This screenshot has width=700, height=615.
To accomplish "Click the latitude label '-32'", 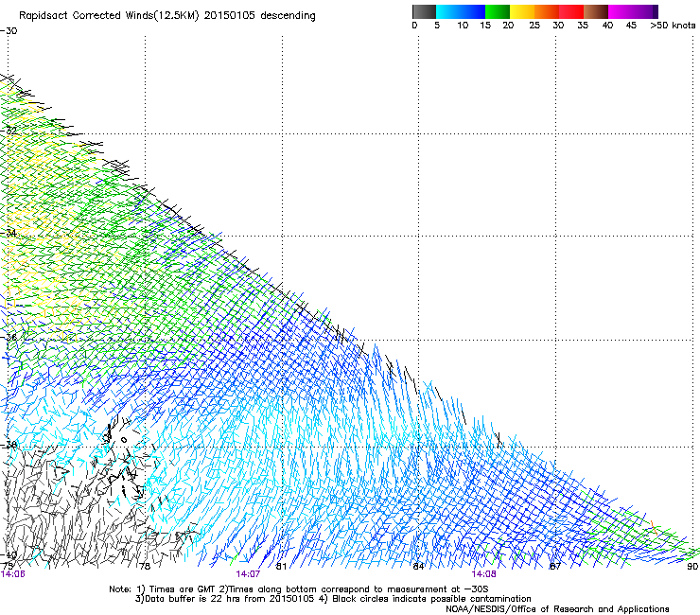I will point(9,131).
